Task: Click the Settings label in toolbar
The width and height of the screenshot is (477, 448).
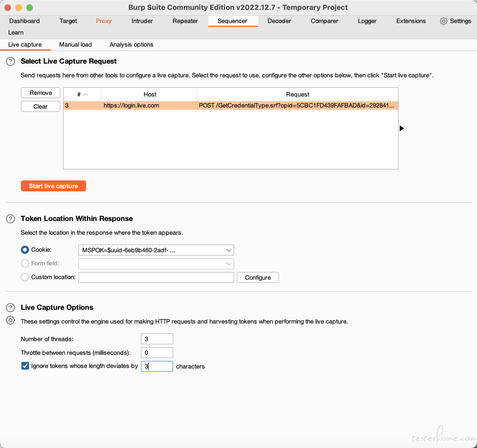Action: [461, 21]
